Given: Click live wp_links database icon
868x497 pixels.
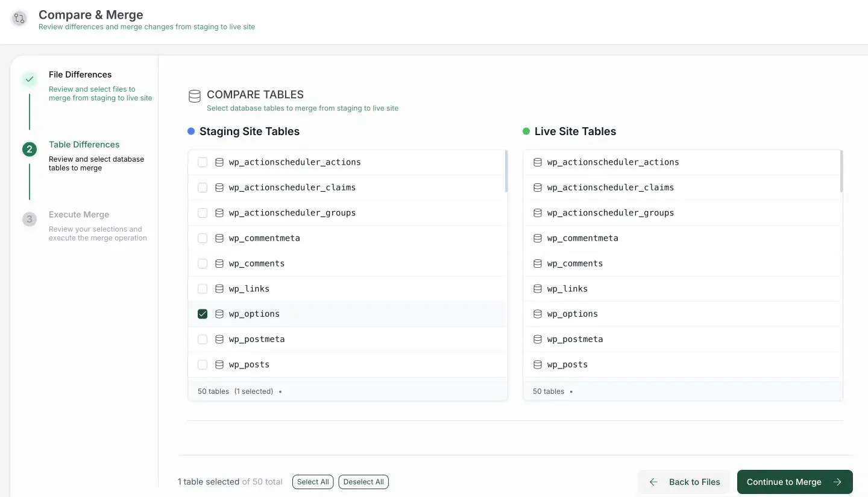Looking at the screenshot, I should point(538,289).
